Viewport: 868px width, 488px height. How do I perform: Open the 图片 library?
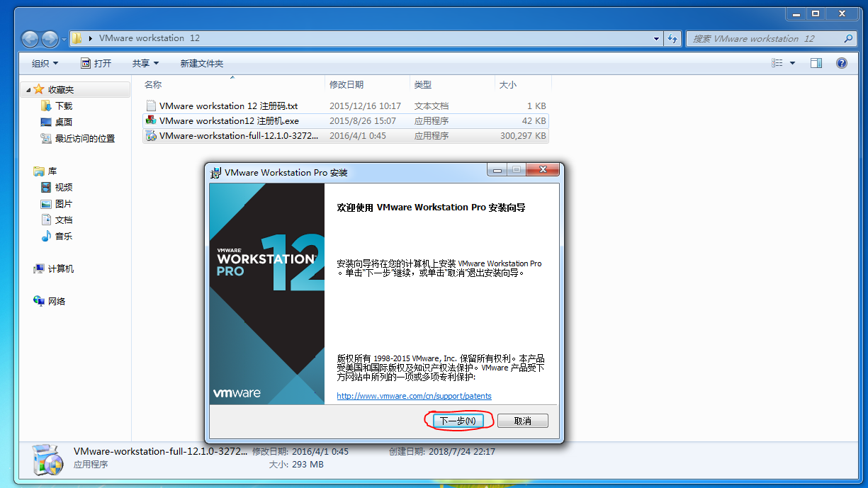[64, 204]
